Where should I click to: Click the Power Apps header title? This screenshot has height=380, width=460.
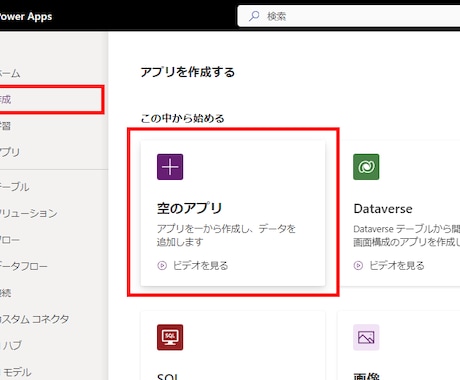click(26, 16)
